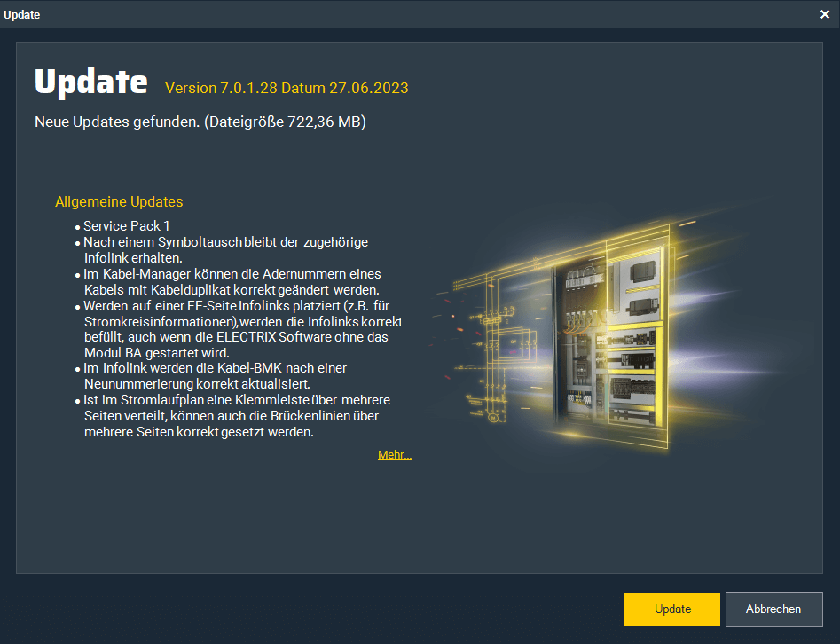
Task: Click the "Allgemeine Updates" section heading
Action: tap(119, 201)
